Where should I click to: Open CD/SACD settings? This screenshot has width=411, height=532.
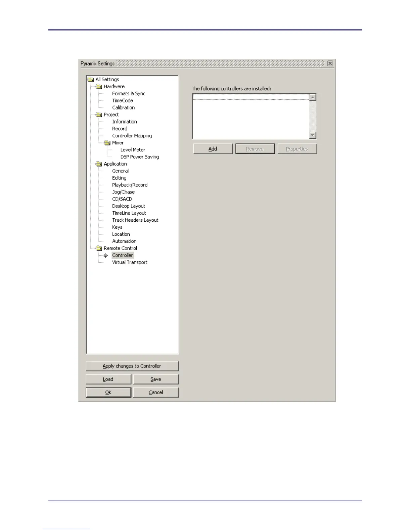point(122,199)
